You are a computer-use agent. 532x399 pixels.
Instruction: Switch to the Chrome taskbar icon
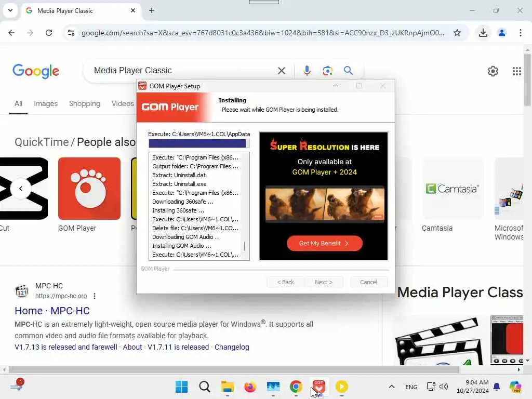coord(296,387)
